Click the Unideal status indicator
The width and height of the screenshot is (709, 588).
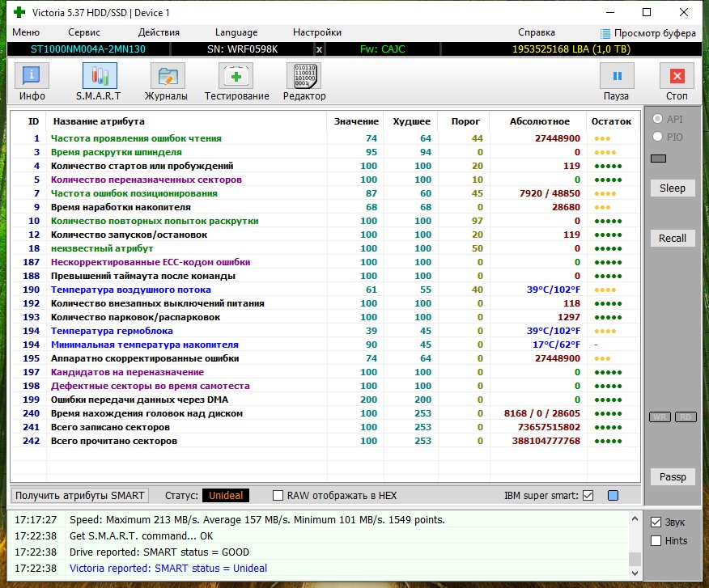pos(226,496)
